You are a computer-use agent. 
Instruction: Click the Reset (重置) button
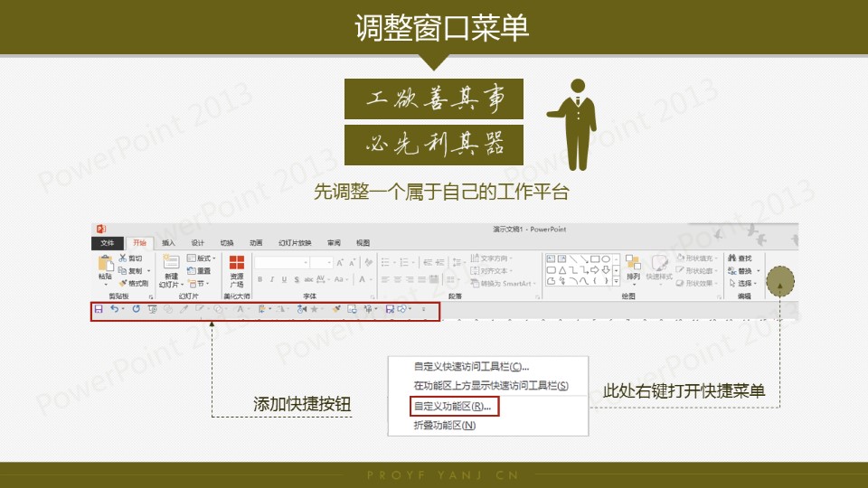coord(199,271)
